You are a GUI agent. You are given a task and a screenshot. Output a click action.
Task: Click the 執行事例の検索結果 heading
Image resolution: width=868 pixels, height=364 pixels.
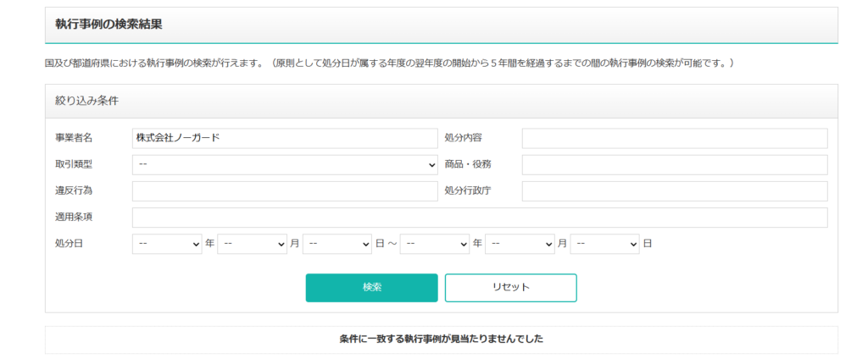click(109, 25)
